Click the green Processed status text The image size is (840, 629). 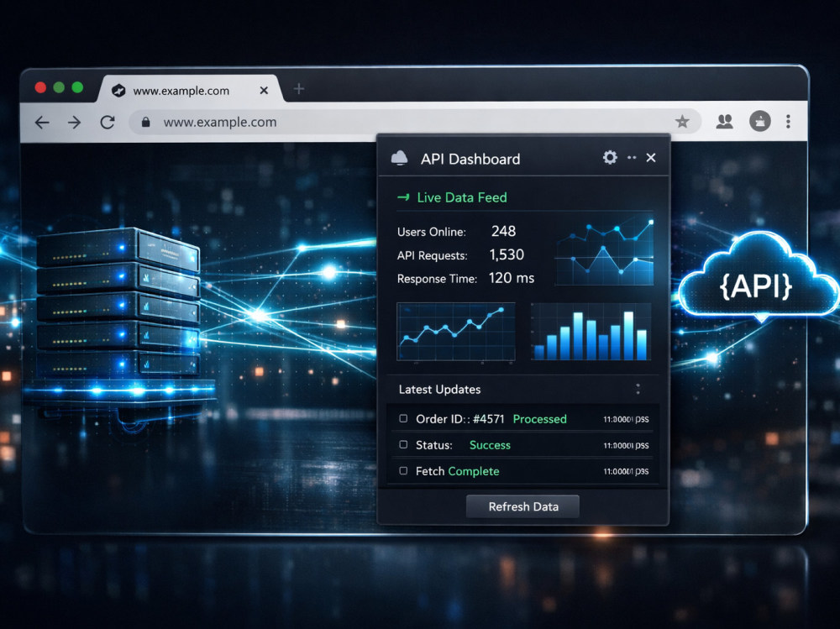pyautogui.click(x=539, y=419)
